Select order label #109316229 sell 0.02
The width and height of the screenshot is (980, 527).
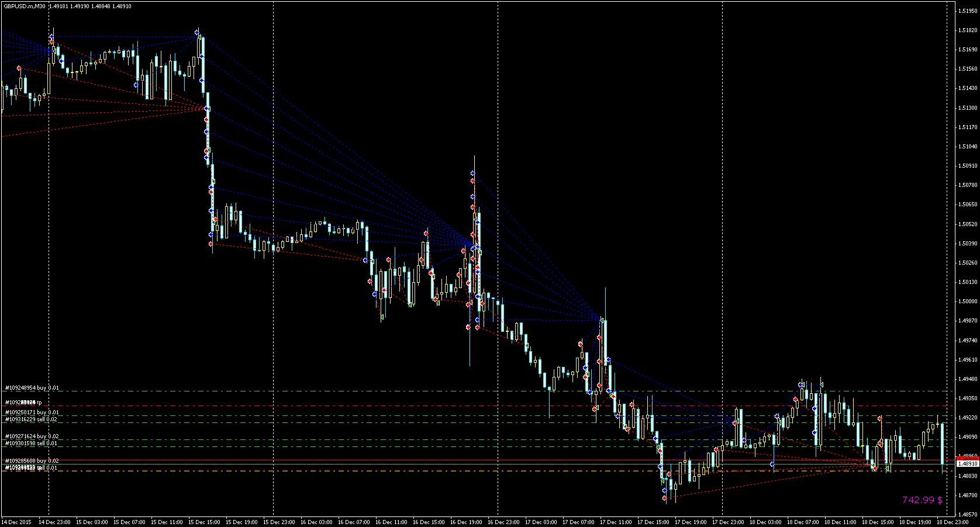coord(32,419)
